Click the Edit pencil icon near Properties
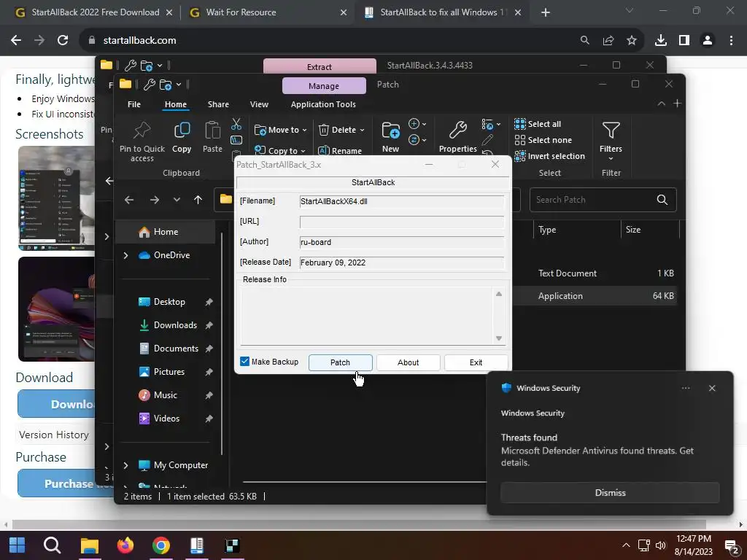This screenshot has width=747, height=560. tap(487, 139)
